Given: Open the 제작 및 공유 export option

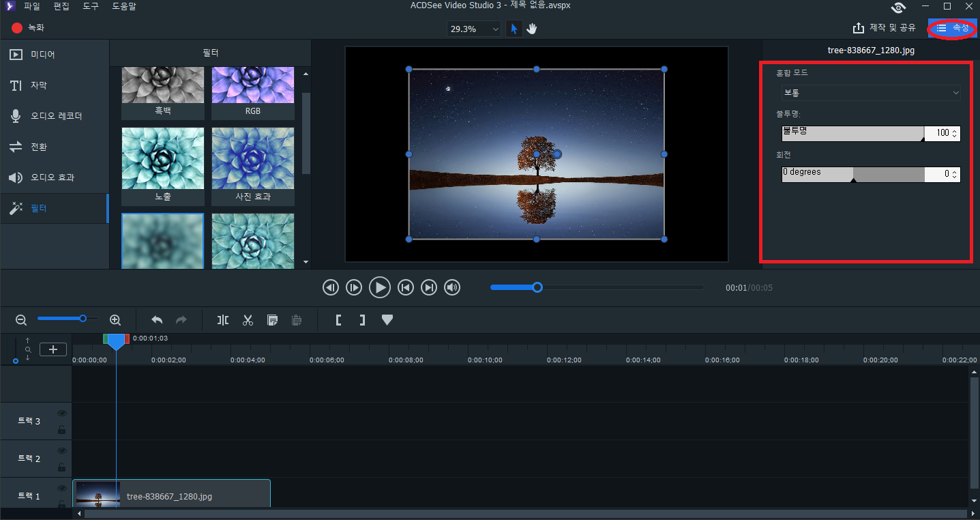Looking at the screenshot, I should pyautogui.click(x=885, y=28).
